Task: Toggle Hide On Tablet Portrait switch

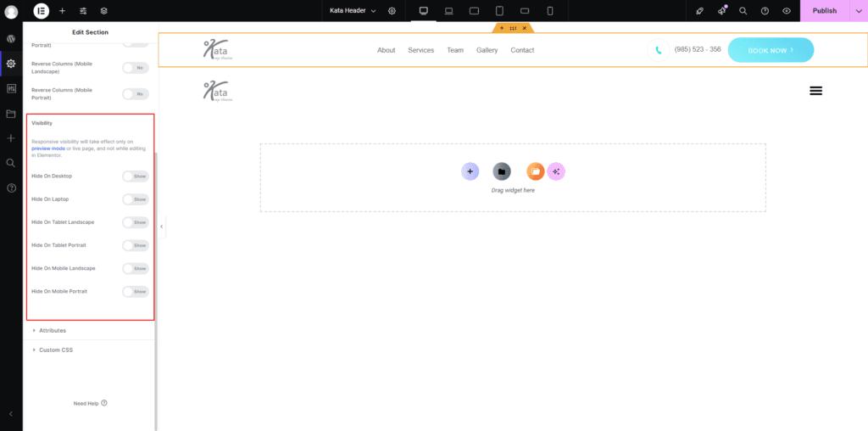Action: tap(136, 245)
